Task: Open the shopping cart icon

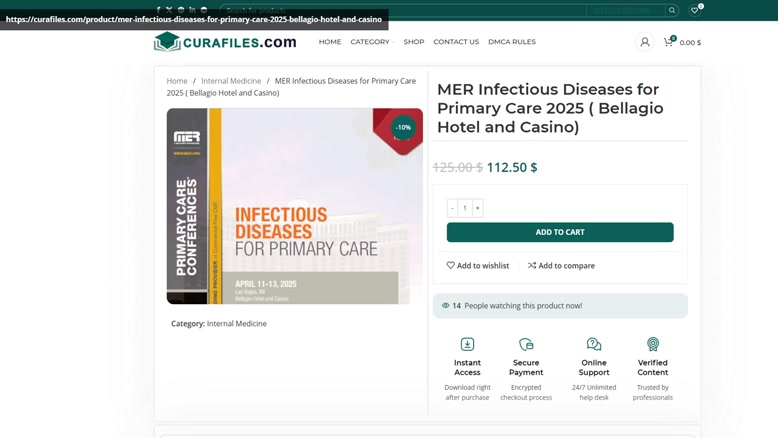Action: pyautogui.click(x=668, y=42)
